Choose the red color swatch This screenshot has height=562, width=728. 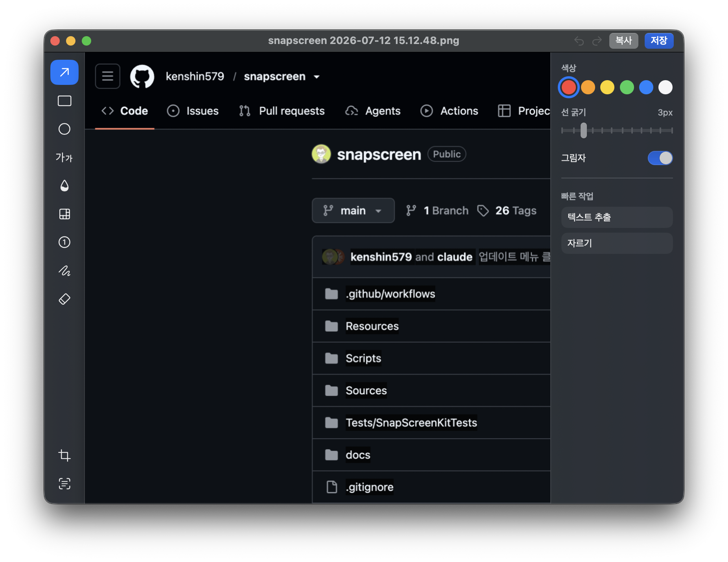coord(568,87)
